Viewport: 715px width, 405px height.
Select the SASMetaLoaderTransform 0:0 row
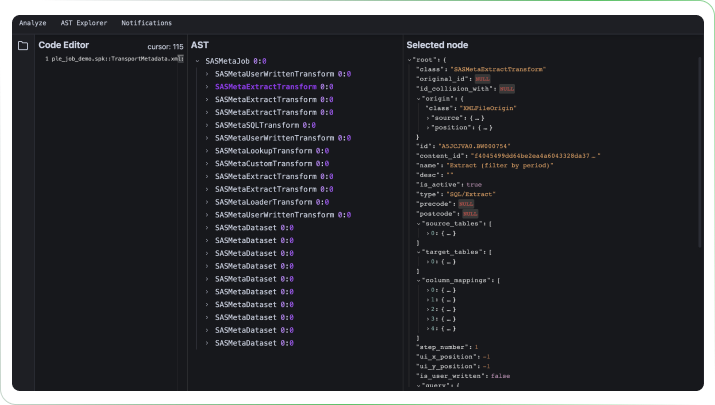[x=272, y=202]
